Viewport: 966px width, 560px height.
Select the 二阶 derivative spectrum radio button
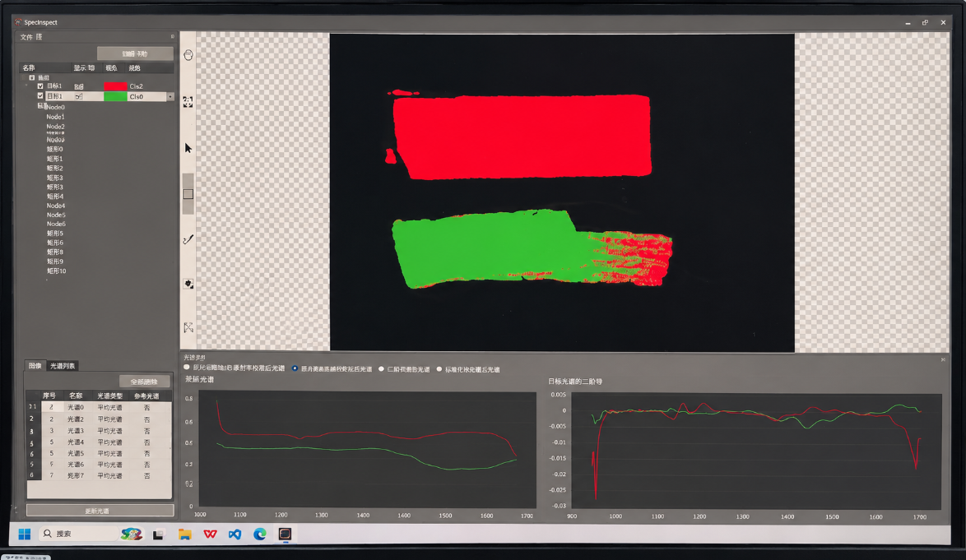point(381,369)
